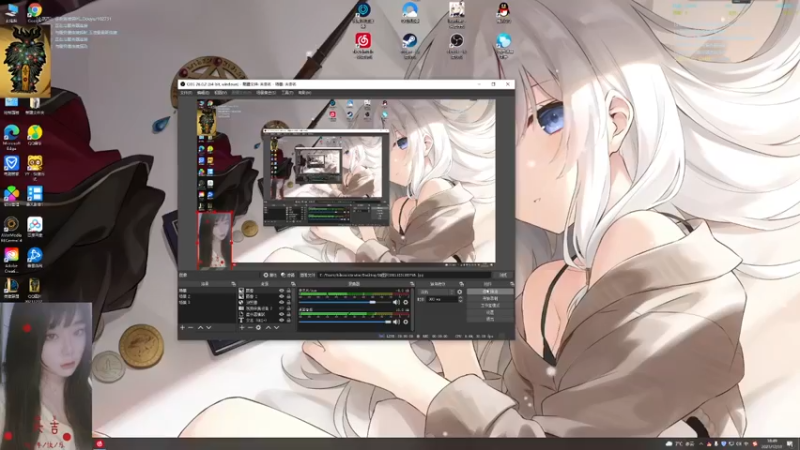Lock the Image source
800x450 pixels.
[x=289, y=290]
